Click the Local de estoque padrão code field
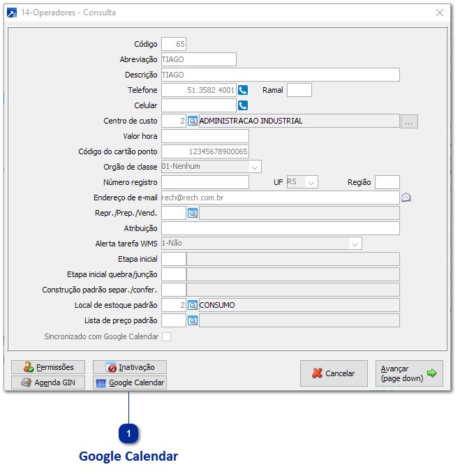 [x=174, y=305]
